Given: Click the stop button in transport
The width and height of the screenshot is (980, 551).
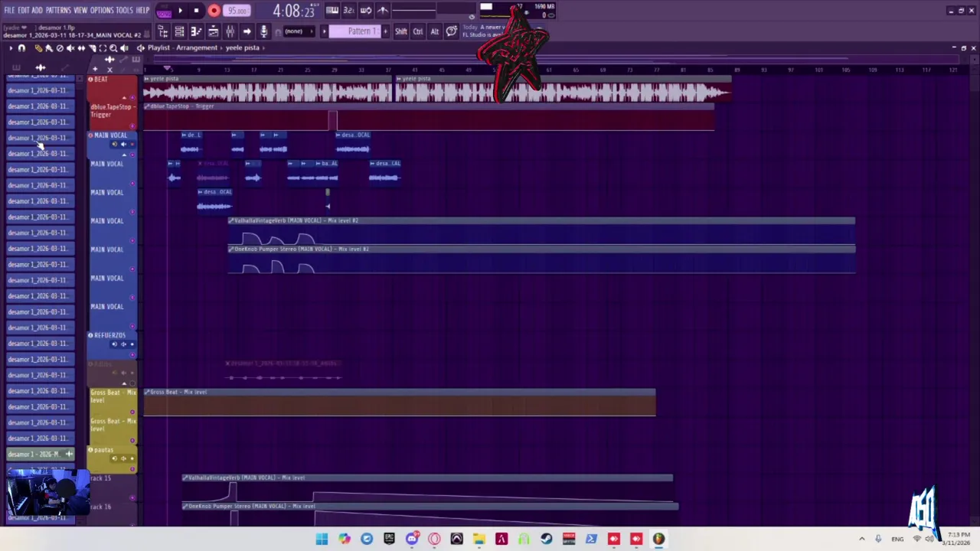Looking at the screenshot, I should tap(196, 11).
